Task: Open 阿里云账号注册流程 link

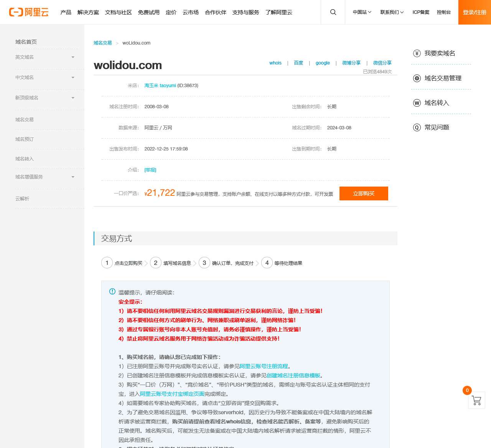Action: pyautogui.click(x=264, y=366)
